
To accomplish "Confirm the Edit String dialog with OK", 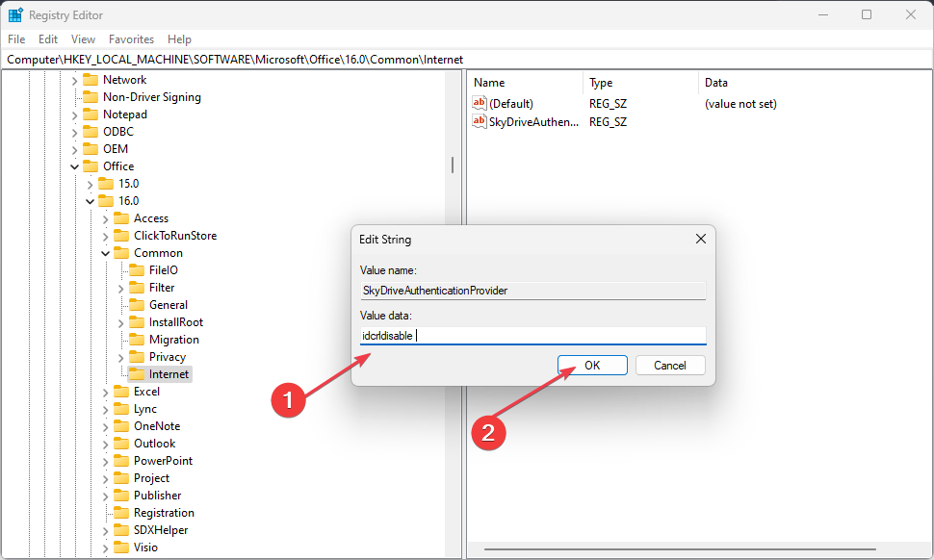I will point(592,366).
